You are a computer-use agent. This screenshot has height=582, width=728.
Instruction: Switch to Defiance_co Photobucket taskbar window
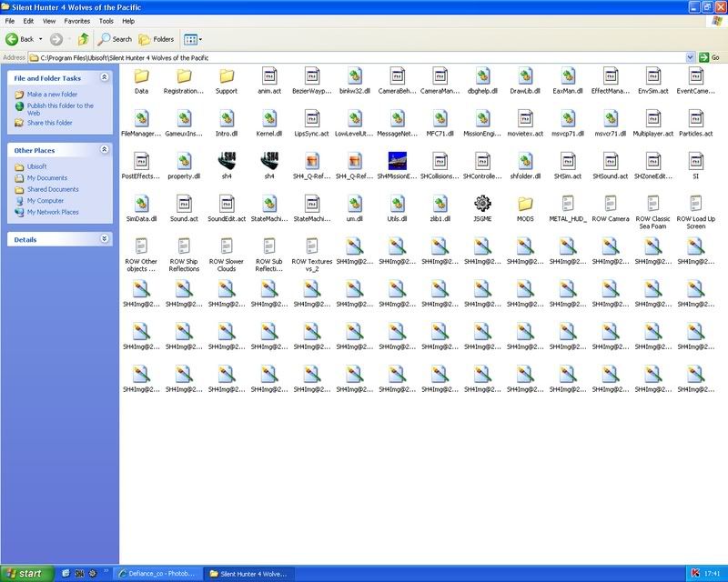coord(158,574)
